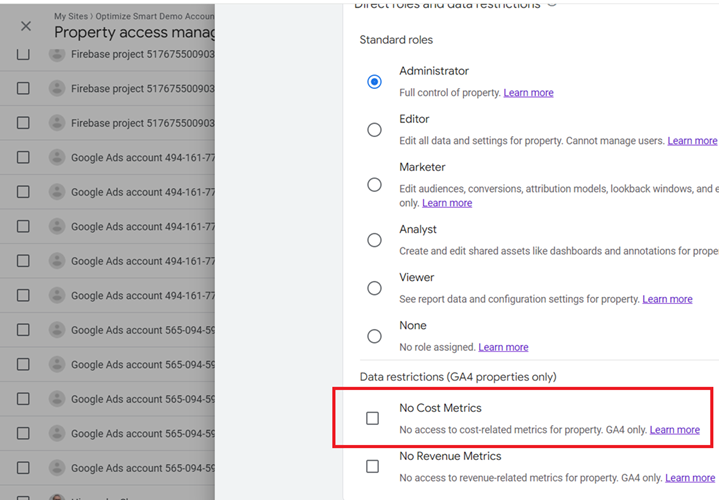Close the Property access management panel
The height and width of the screenshot is (500, 719).
point(26,26)
